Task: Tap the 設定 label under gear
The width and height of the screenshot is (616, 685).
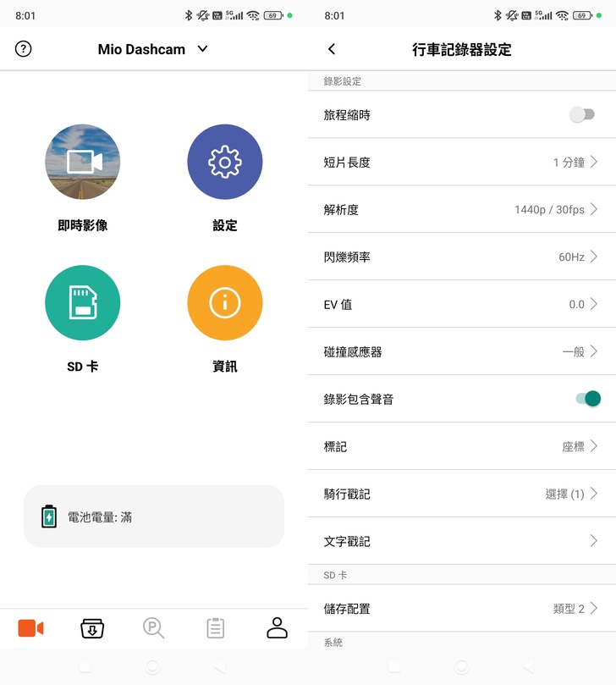Action: pyautogui.click(x=225, y=225)
